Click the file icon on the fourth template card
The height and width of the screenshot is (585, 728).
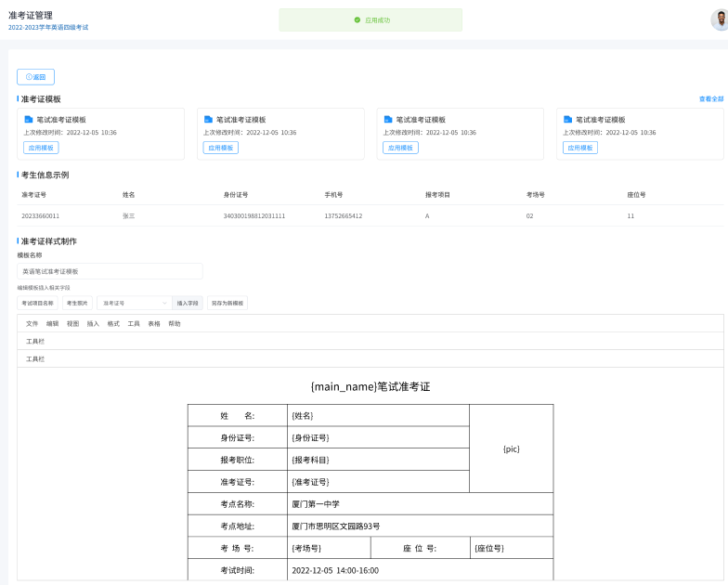[x=567, y=119]
